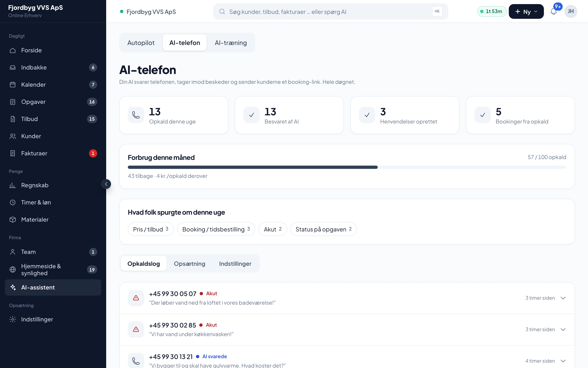588x368 pixels.
Task: Switch to the Autopilot tab
Action: [141, 43]
